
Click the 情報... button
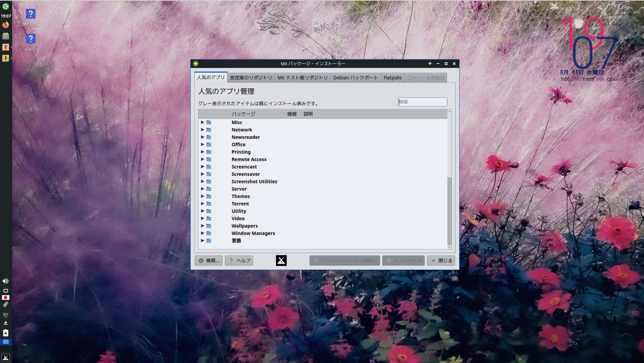coord(209,261)
